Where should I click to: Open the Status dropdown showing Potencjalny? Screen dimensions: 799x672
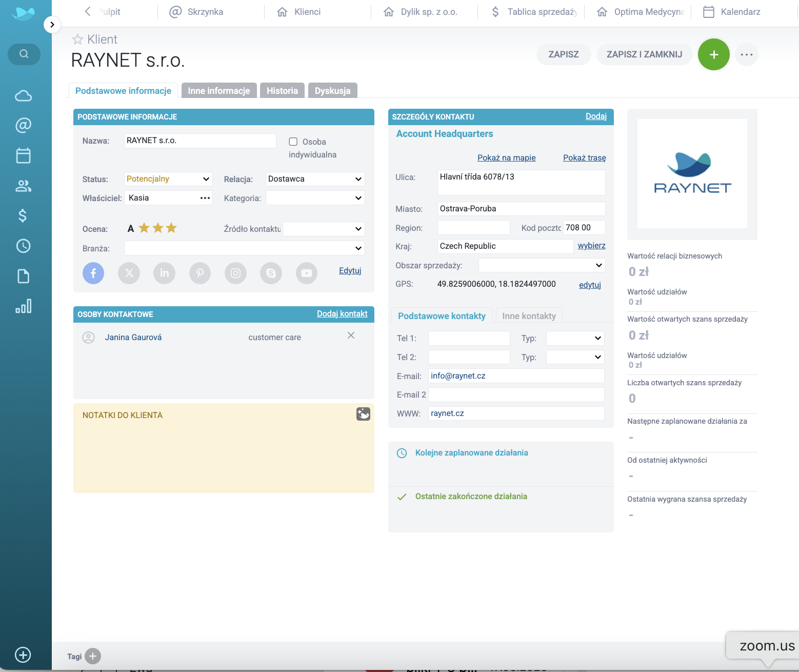pyautogui.click(x=168, y=179)
